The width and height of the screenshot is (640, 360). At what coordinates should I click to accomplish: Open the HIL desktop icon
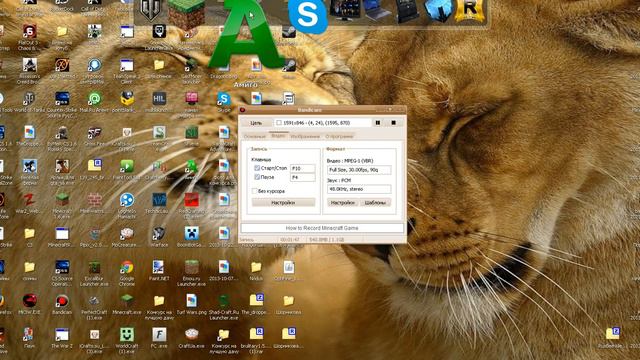coord(159,99)
